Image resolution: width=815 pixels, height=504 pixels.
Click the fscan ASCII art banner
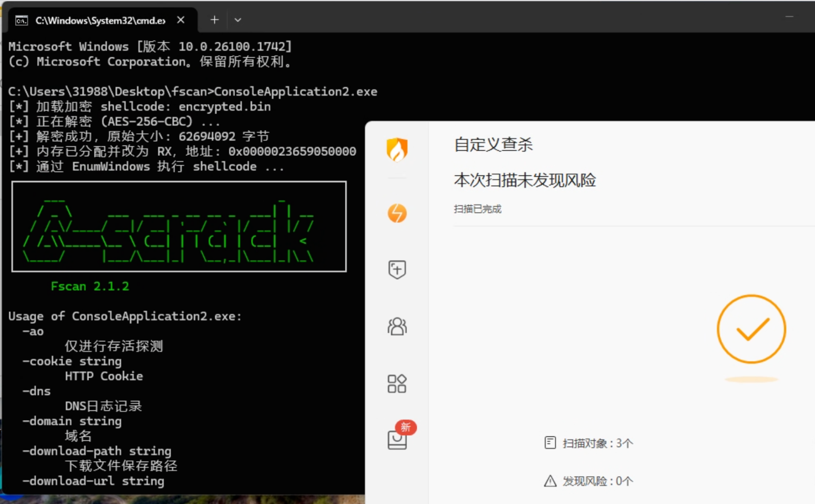tap(179, 226)
